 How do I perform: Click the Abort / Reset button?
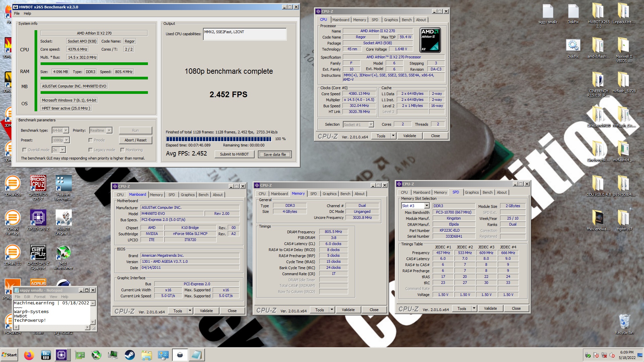point(136,140)
